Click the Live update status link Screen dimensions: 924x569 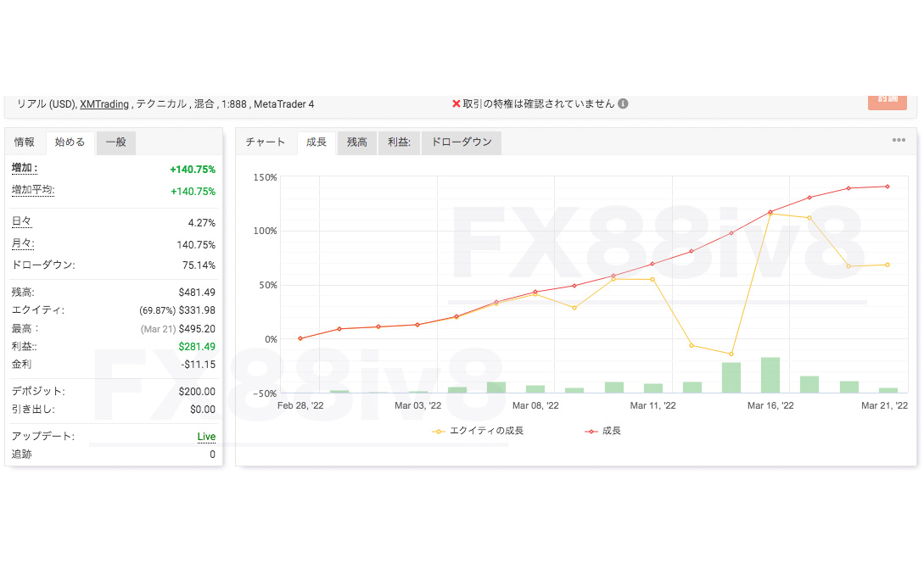tap(206, 437)
